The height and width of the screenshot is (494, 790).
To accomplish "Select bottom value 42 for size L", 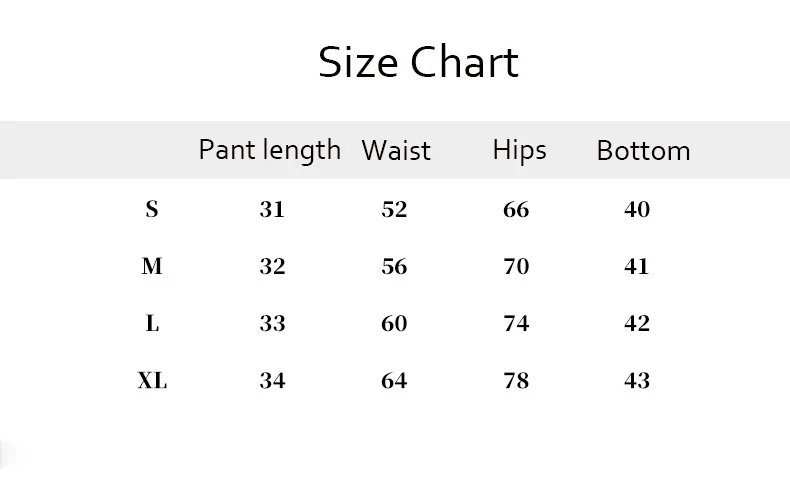I will coord(637,323).
